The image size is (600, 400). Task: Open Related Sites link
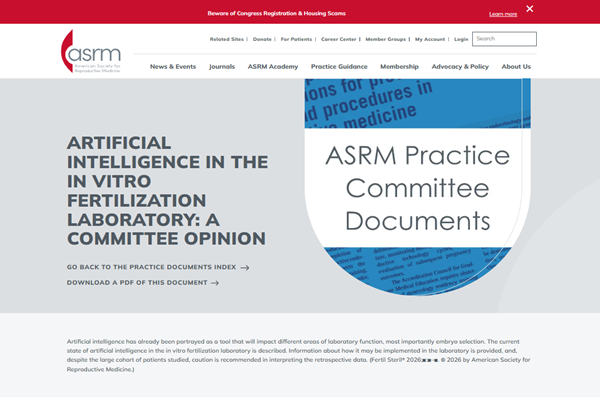point(227,39)
